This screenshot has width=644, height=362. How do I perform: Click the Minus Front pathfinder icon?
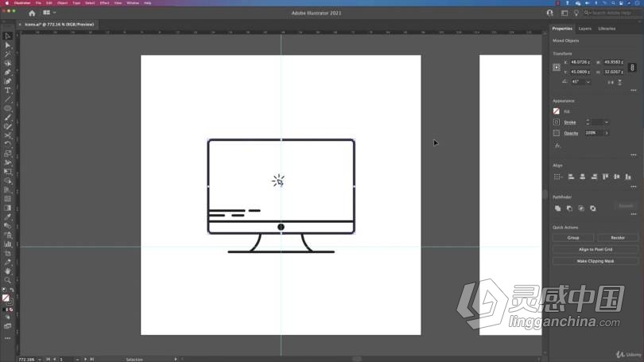point(569,208)
